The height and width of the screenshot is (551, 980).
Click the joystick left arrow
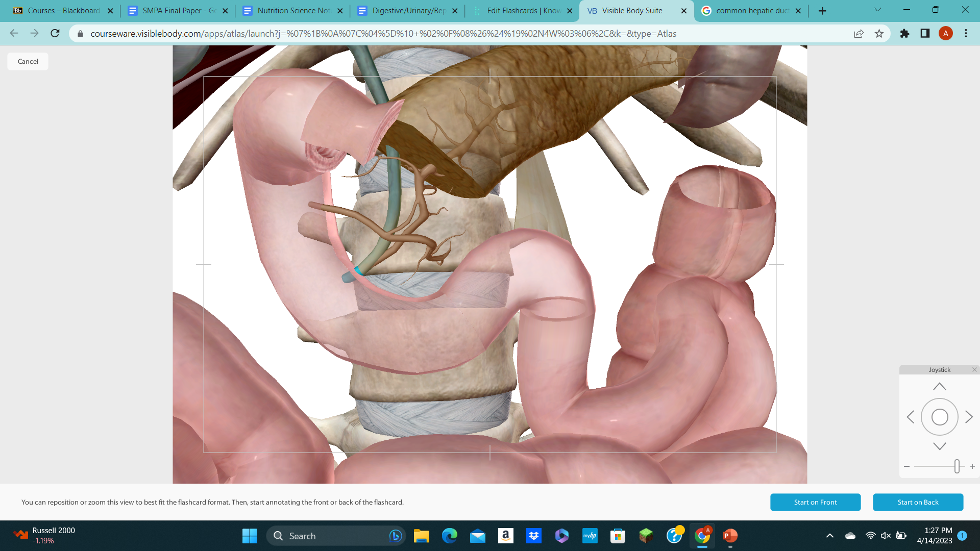coord(910,417)
